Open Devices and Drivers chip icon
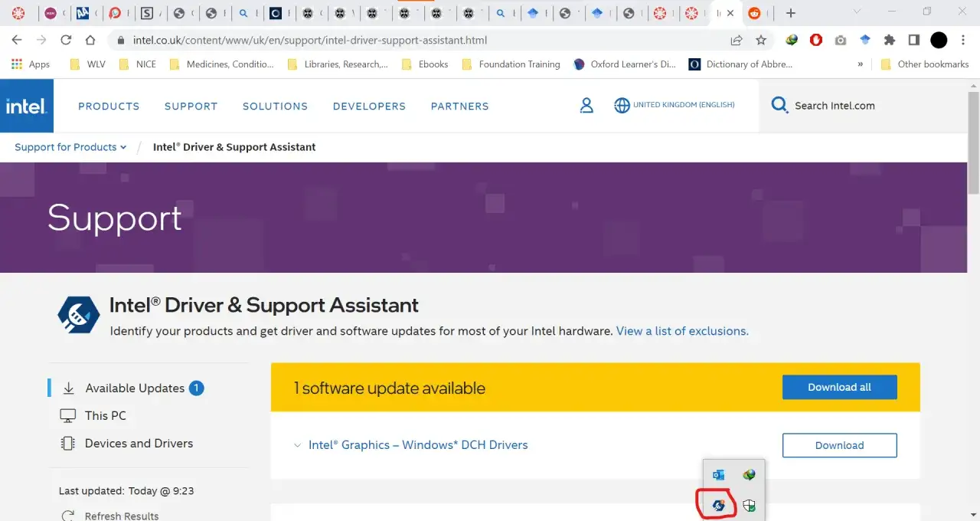The width and height of the screenshot is (980, 521). [x=68, y=443]
